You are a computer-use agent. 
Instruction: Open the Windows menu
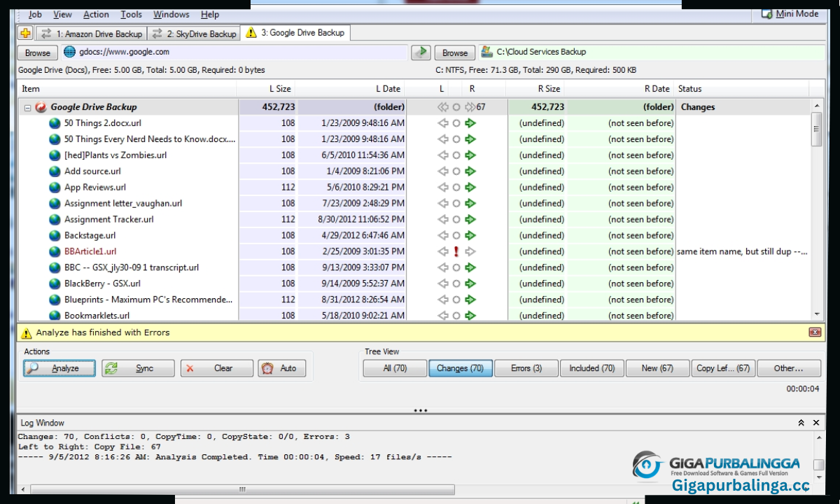pyautogui.click(x=171, y=14)
